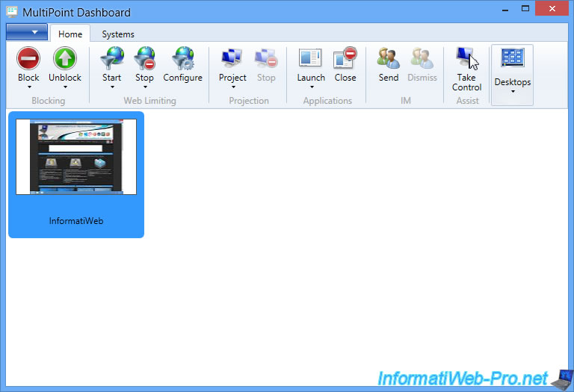The height and width of the screenshot is (392, 574).
Task: Select the Home ribbon tab
Action: click(70, 34)
